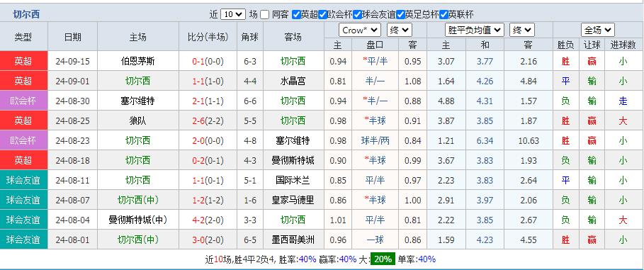Click the 走 result in 进球数 column
The width and height of the screenshot is (644, 270).
pyautogui.click(x=623, y=101)
